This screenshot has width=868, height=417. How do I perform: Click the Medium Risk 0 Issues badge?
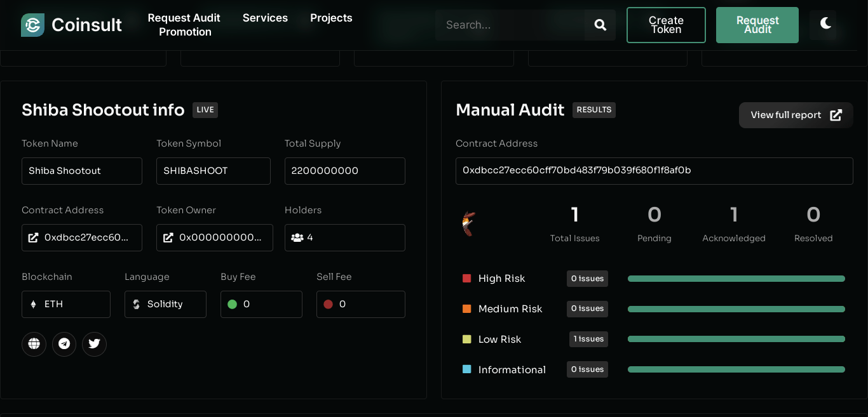(587, 308)
